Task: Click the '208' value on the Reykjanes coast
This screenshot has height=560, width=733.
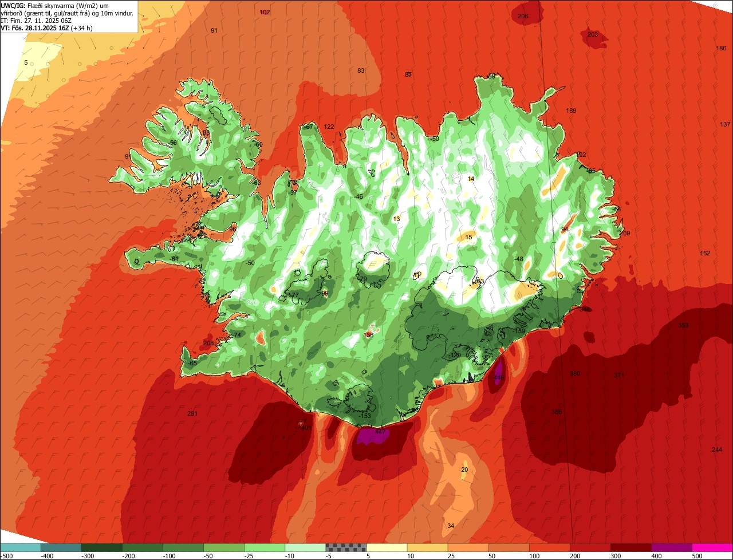Action: [x=208, y=343]
